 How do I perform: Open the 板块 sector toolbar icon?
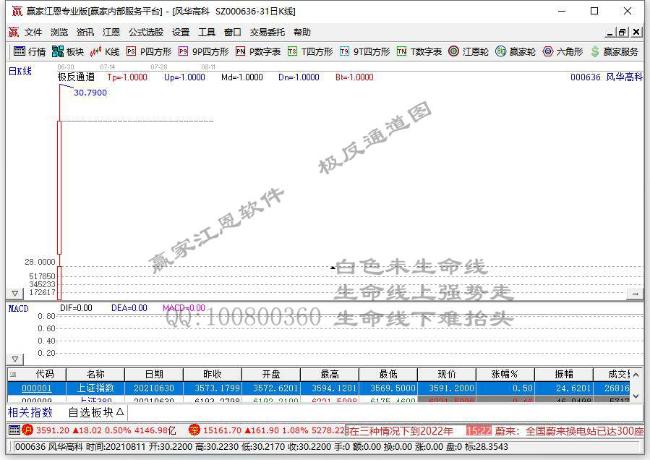tap(68, 51)
